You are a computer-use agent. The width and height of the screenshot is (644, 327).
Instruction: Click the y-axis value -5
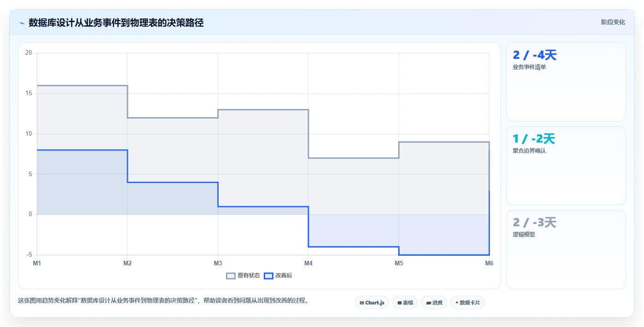(x=29, y=255)
